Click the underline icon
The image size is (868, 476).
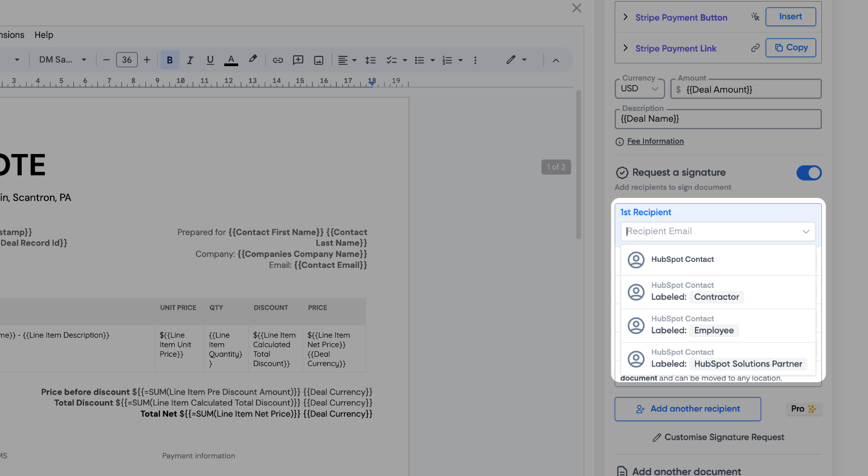(210, 60)
